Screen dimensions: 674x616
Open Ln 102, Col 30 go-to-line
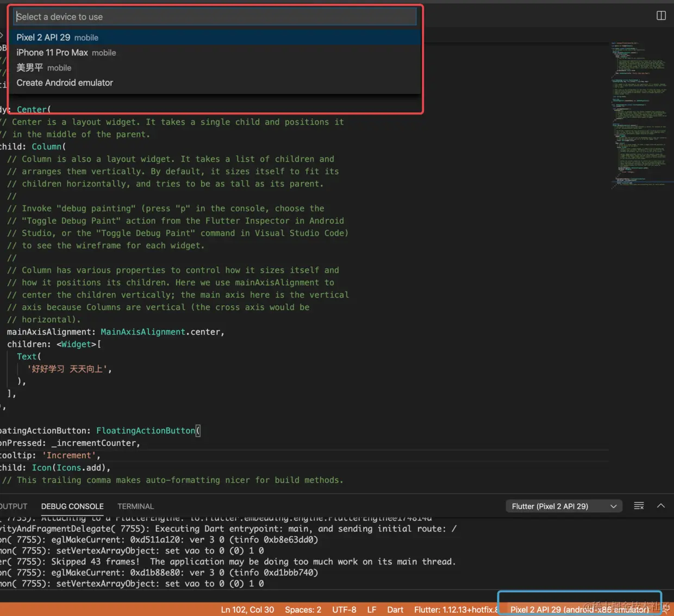[x=247, y=609]
